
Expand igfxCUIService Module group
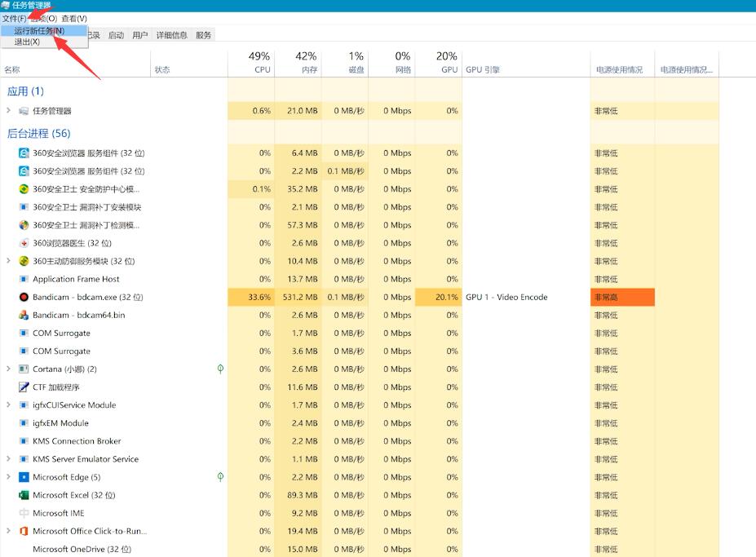(8, 404)
